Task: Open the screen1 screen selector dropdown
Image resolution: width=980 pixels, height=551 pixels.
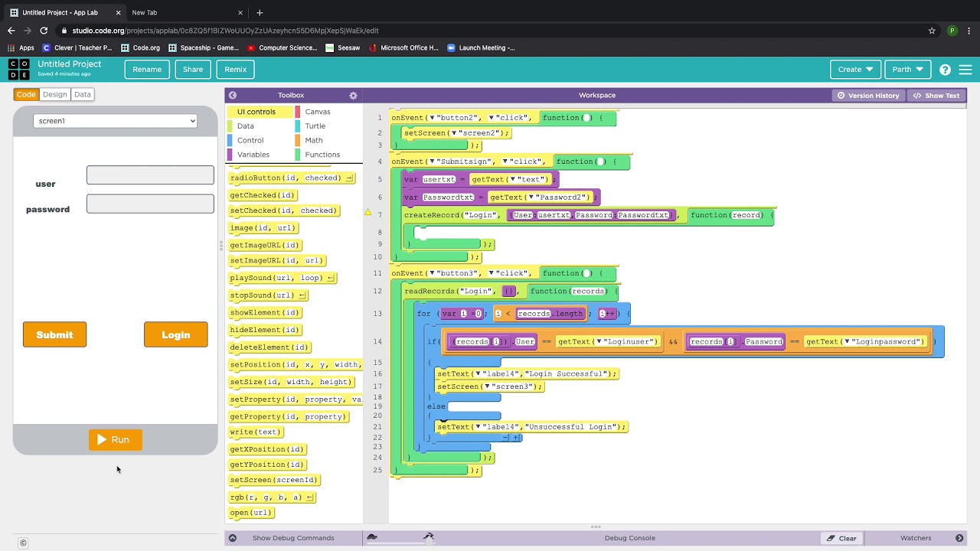Action: coord(115,121)
